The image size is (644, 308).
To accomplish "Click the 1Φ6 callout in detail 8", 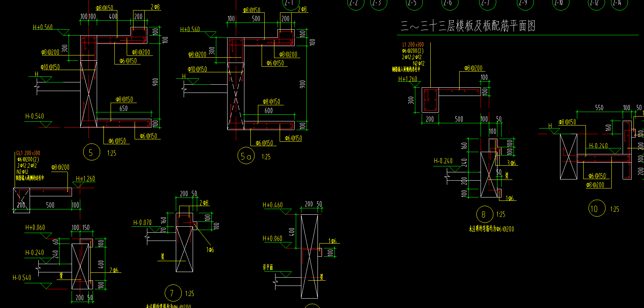I will pos(510,198).
